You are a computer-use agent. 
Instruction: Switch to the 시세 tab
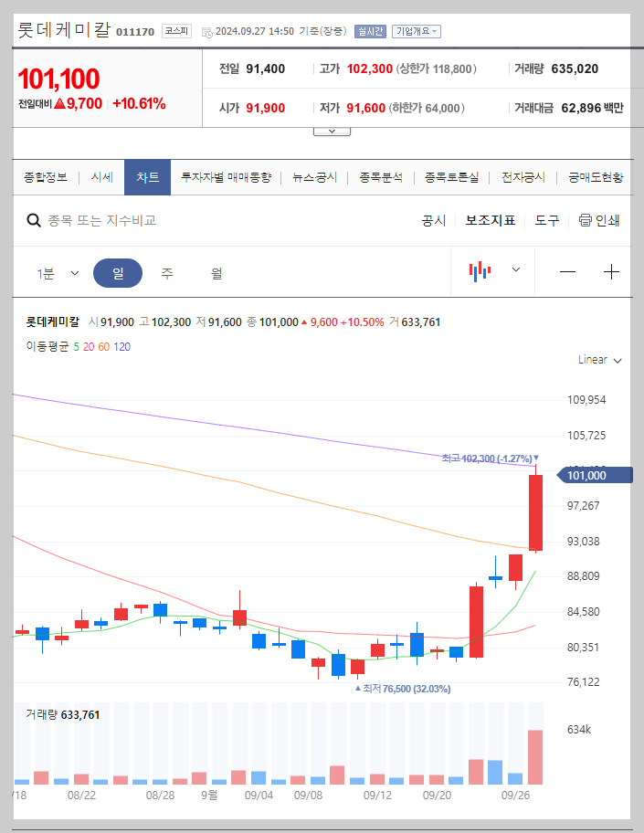click(x=101, y=177)
